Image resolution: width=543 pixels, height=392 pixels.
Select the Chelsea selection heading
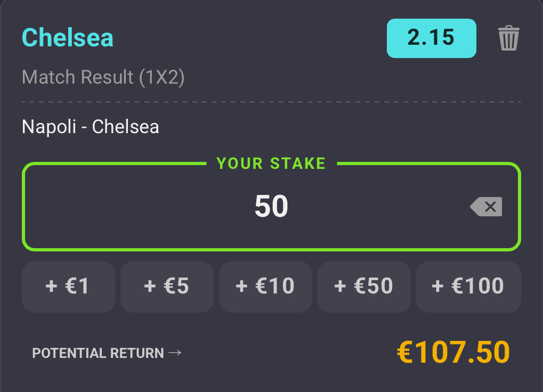coord(68,38)
